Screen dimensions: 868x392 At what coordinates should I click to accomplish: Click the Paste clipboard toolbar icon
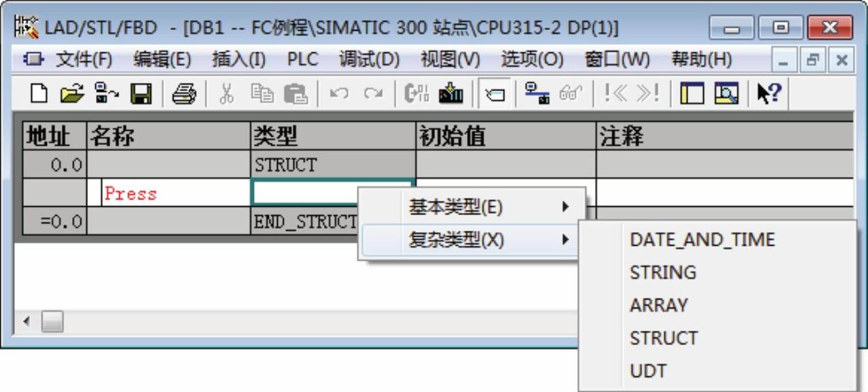click(295, 94)
